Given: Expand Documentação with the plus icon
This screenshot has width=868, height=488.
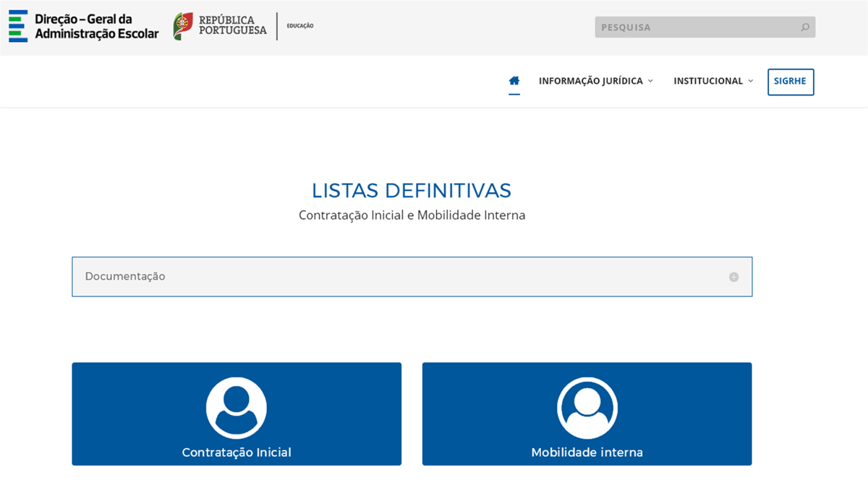Looking at the screenshot, I should click(733, 277).
